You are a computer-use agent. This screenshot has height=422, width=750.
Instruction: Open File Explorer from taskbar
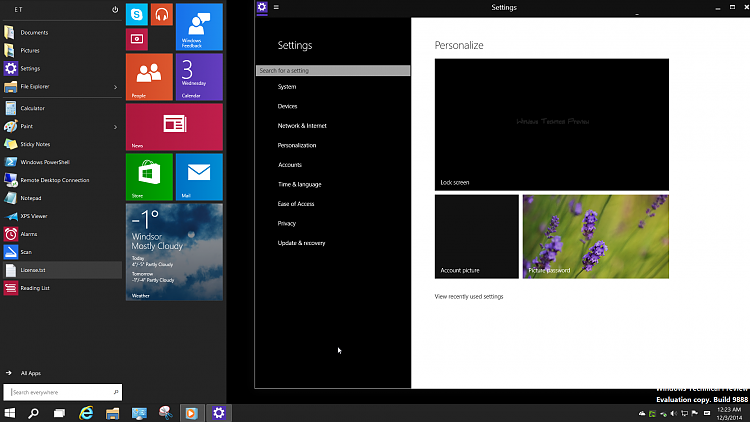tap(112, 413)
